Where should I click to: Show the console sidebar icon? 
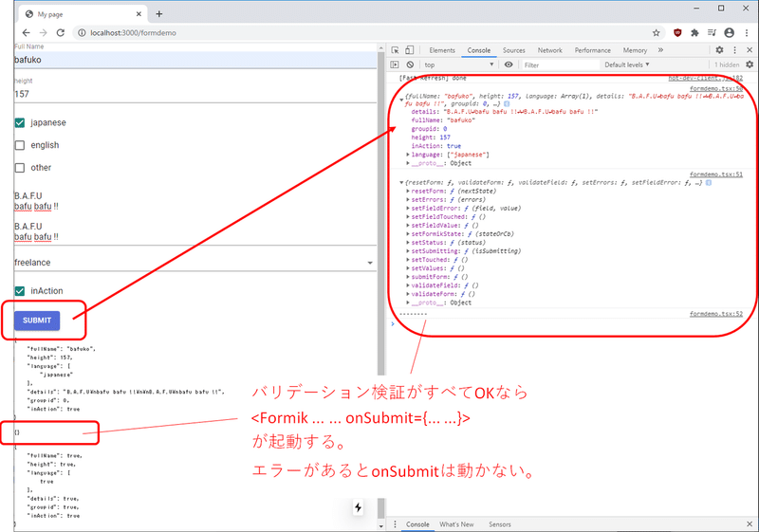point(395,64)
